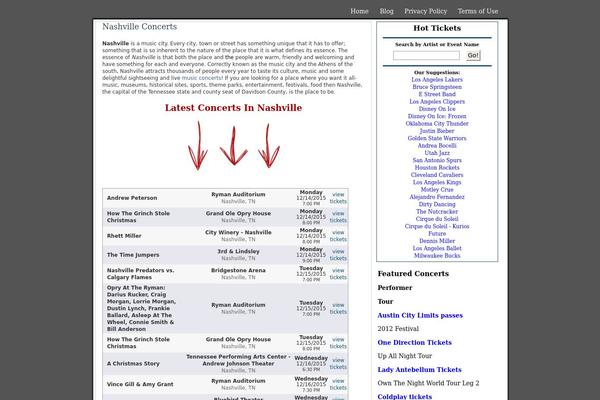
Task: Open Andrea Bocelli link
Action: pyautogui.click(x=437, y=145)
